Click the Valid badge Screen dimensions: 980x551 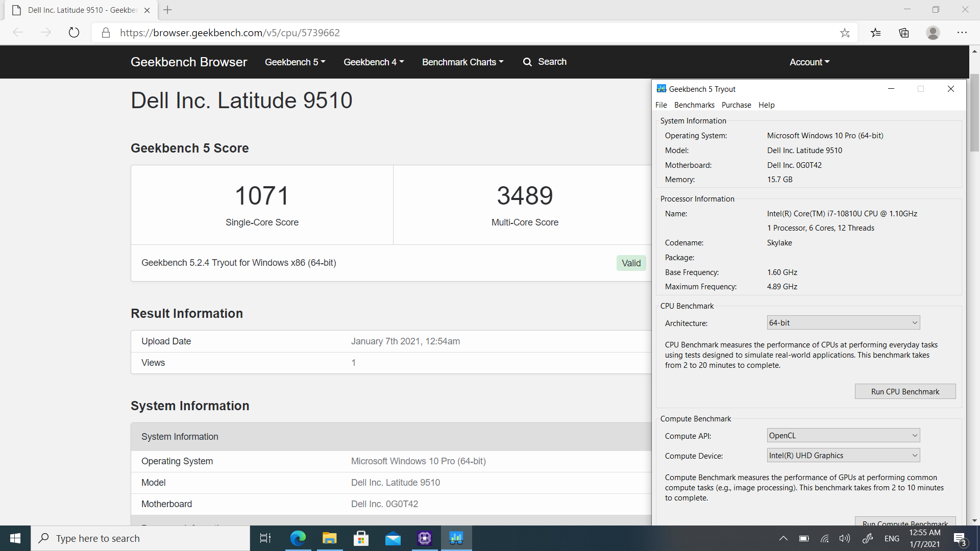(x=631, y=263)
